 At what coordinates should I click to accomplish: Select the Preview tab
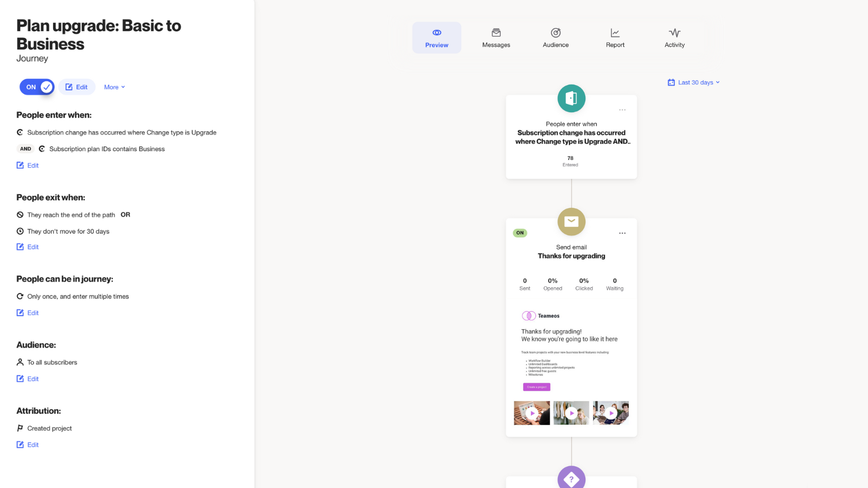tap(437, 38)
